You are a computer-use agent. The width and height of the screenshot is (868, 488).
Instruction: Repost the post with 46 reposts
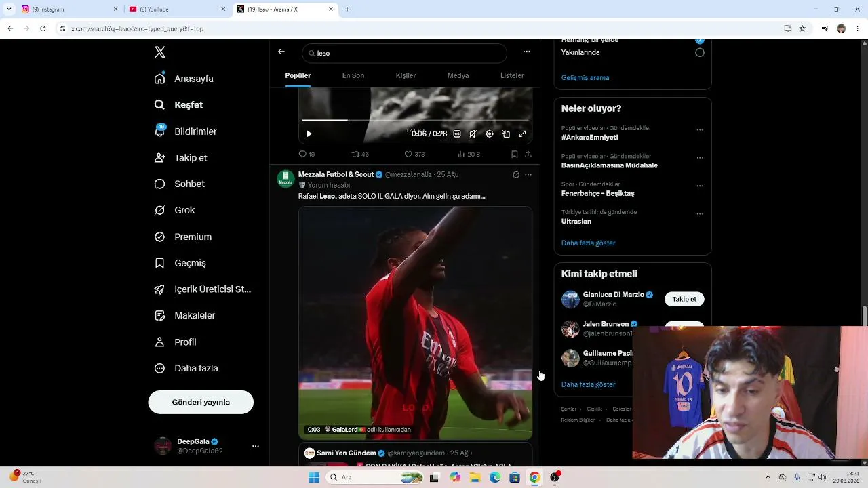click(359, 155)
